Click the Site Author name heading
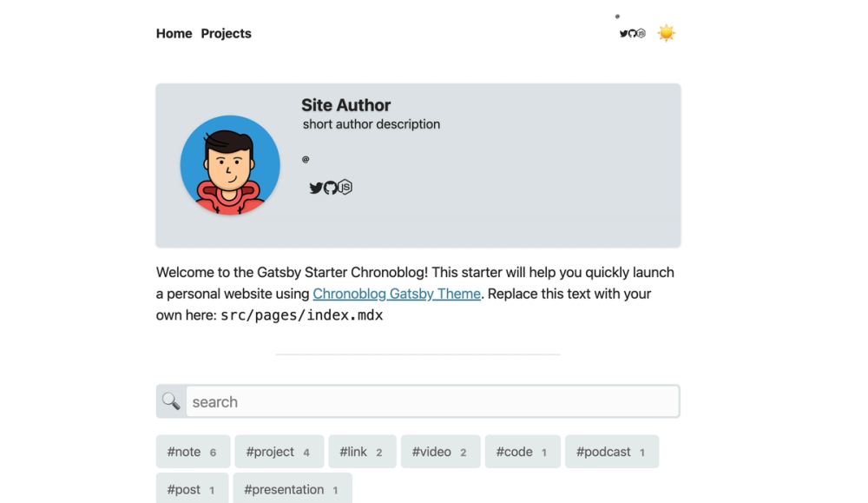The height and width of the screenshot is (503, 868). (x=345, y=105)
